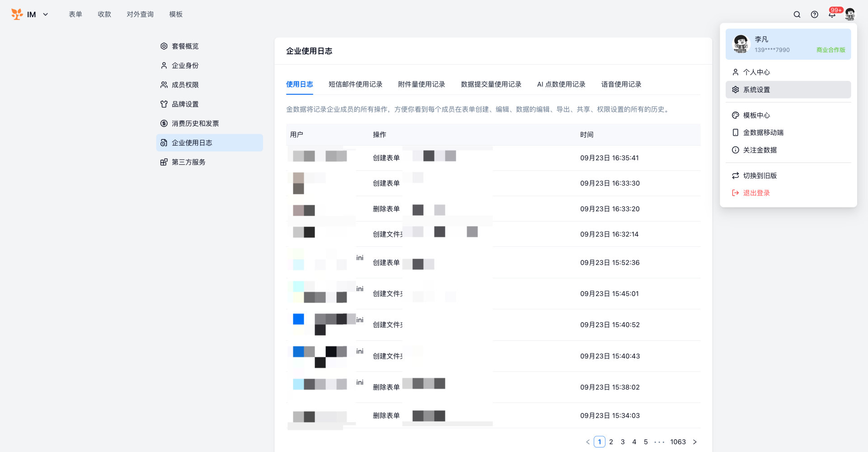
Task: Click 退出登录 to sign out
Action: [x=756, y=193]
